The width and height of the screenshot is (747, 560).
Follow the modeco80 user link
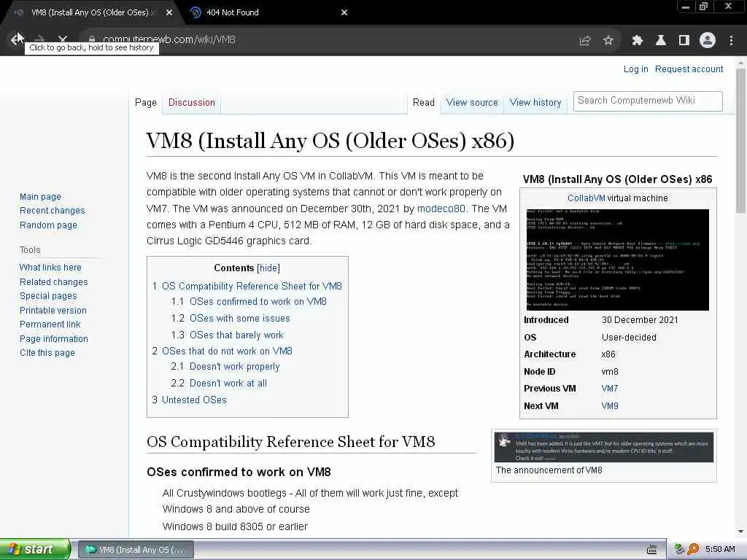point(441,209)
